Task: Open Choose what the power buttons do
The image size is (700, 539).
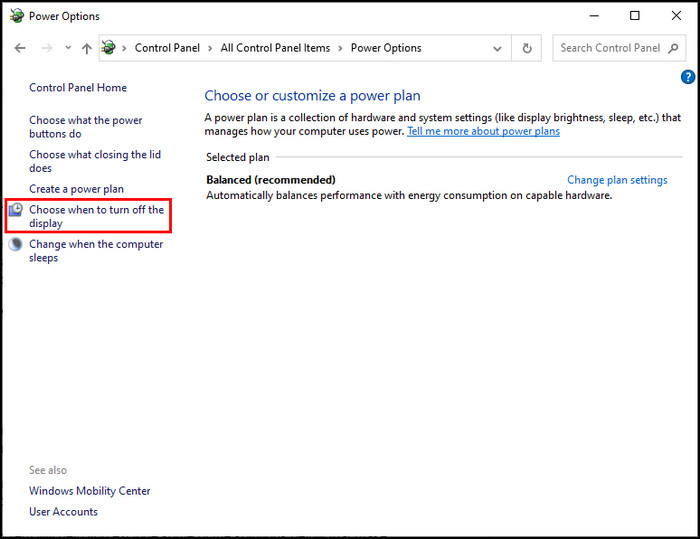Action: (x=85, y=127)
